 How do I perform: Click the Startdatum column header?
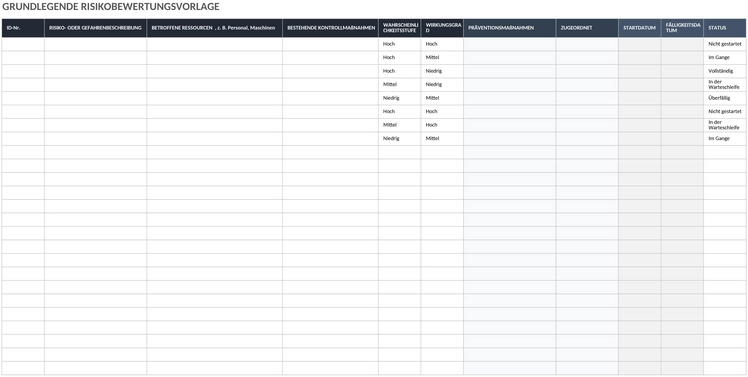(640, 28)
